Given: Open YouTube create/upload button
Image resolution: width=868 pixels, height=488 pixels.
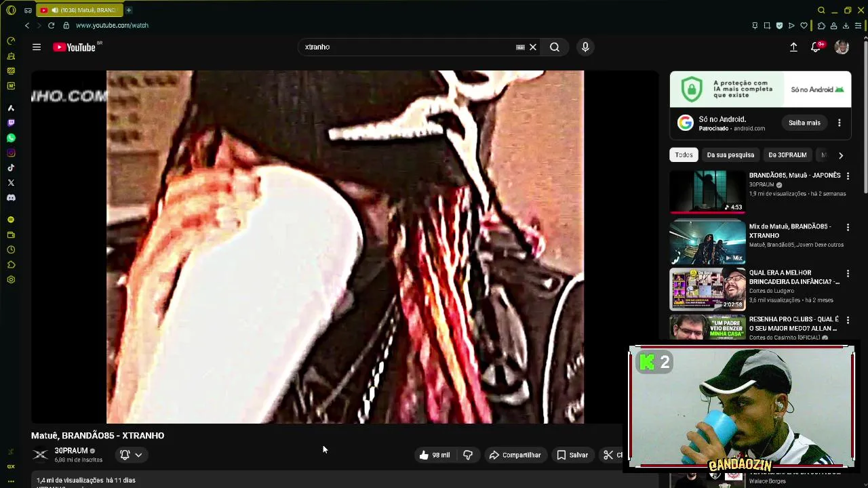Looking at the screenshot, I should (793, 47).
